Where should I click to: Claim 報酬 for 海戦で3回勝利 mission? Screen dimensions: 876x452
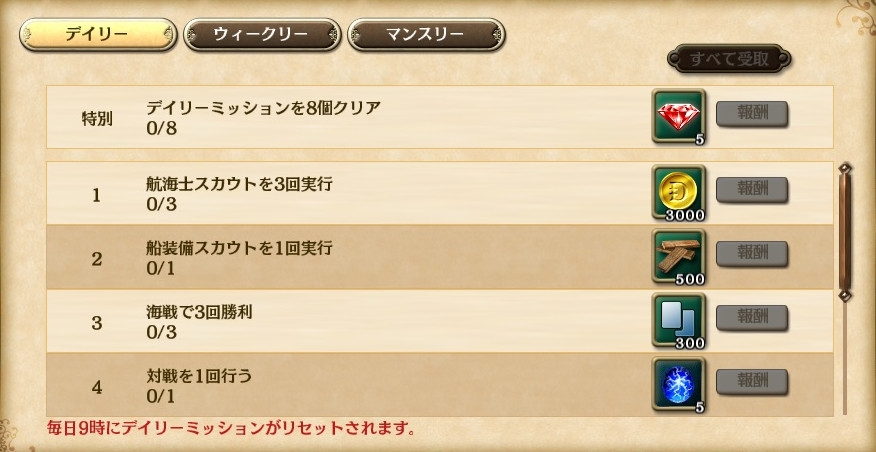point(752,318)
